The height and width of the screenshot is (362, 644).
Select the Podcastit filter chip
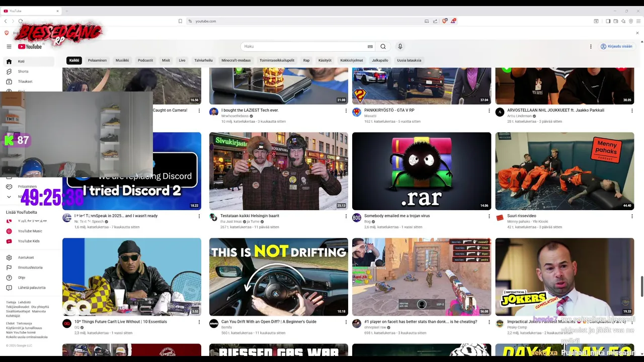pos(145,60)
